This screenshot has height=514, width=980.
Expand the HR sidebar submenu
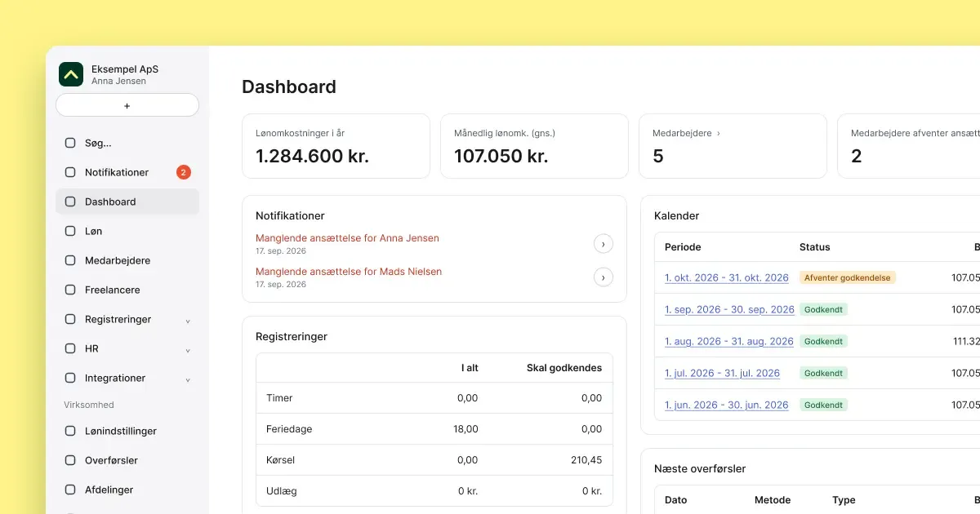(x=188, y=349)
